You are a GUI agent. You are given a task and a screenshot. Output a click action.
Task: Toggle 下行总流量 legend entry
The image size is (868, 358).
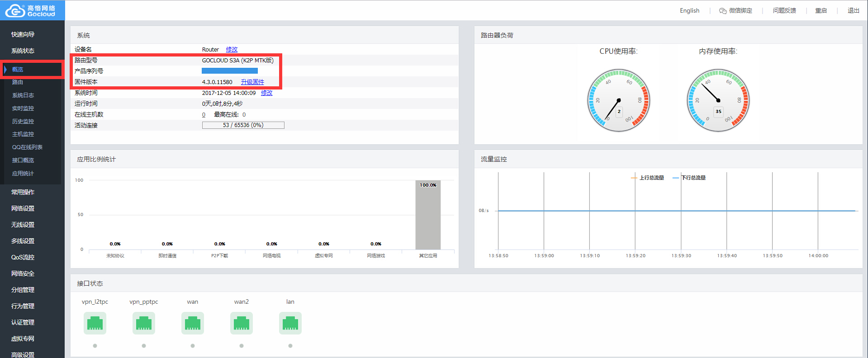point(689,178)
